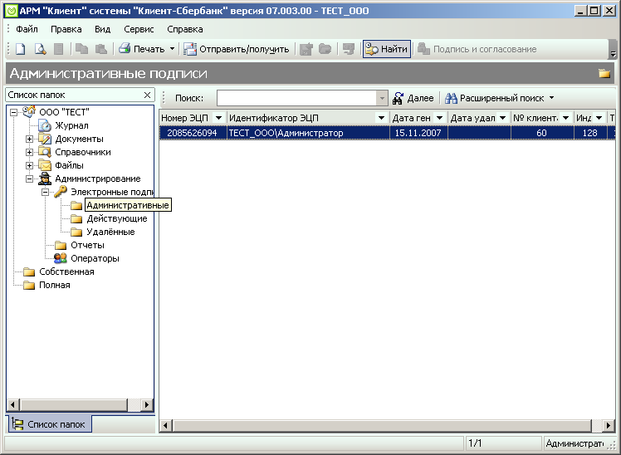Open the Собственная folder
621x455 pixels.
(67, 272)
